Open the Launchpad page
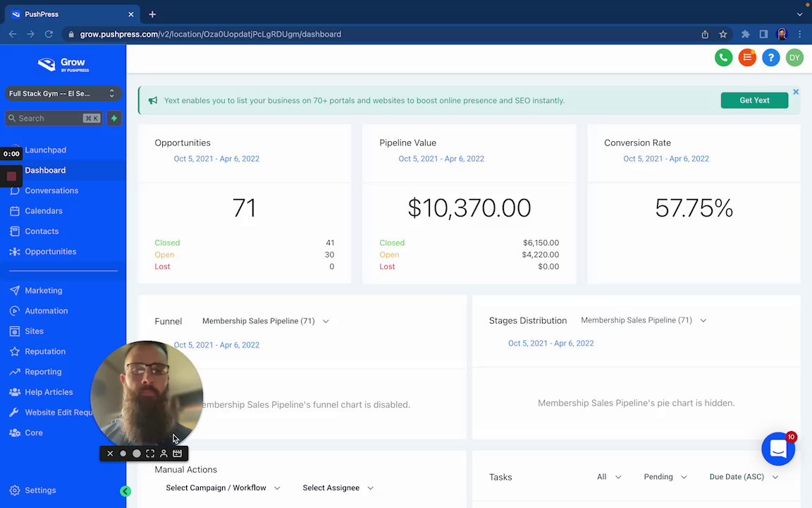This screenshot has height=508, width=812. [x=46, y=150]
